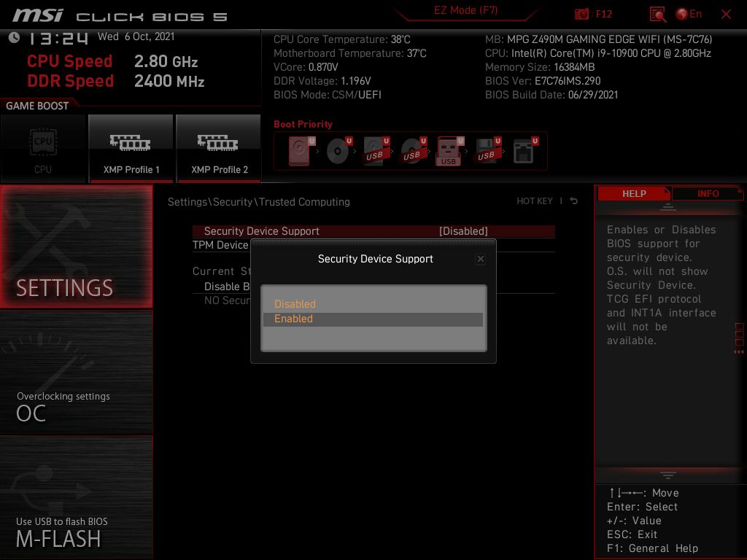Click the MSI logo

point(38,15)
